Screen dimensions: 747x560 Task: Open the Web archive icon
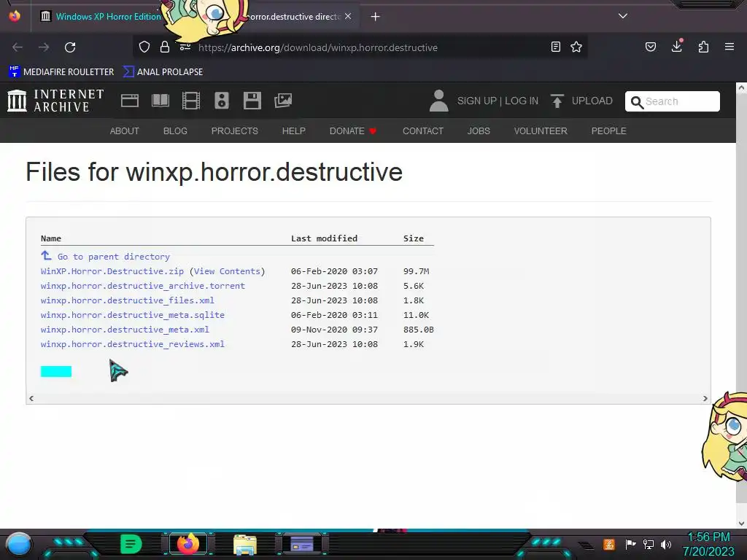(x=130, y=101)
